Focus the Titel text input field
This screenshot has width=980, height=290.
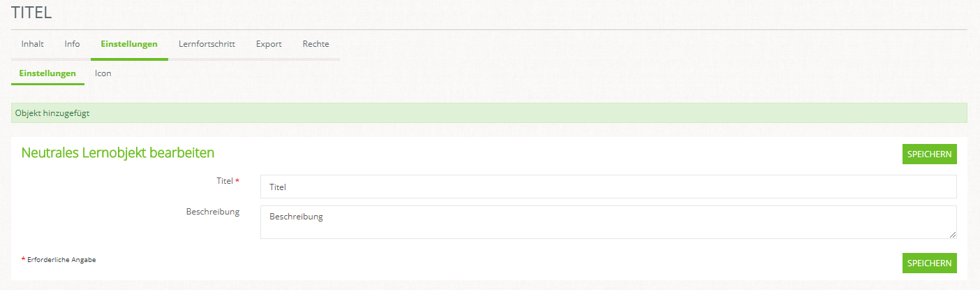click(x=608, y=187)
